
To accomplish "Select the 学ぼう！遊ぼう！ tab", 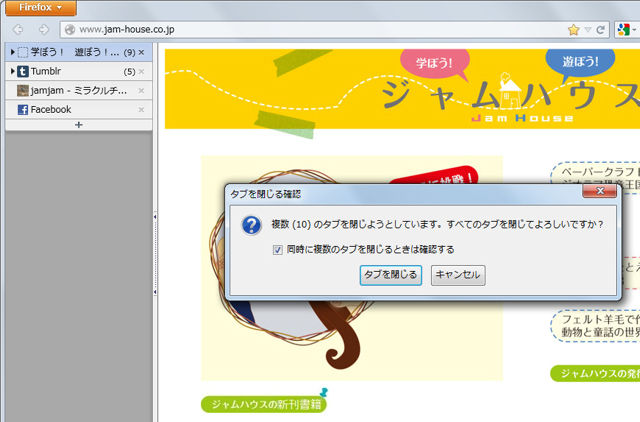I will [78, 52].
